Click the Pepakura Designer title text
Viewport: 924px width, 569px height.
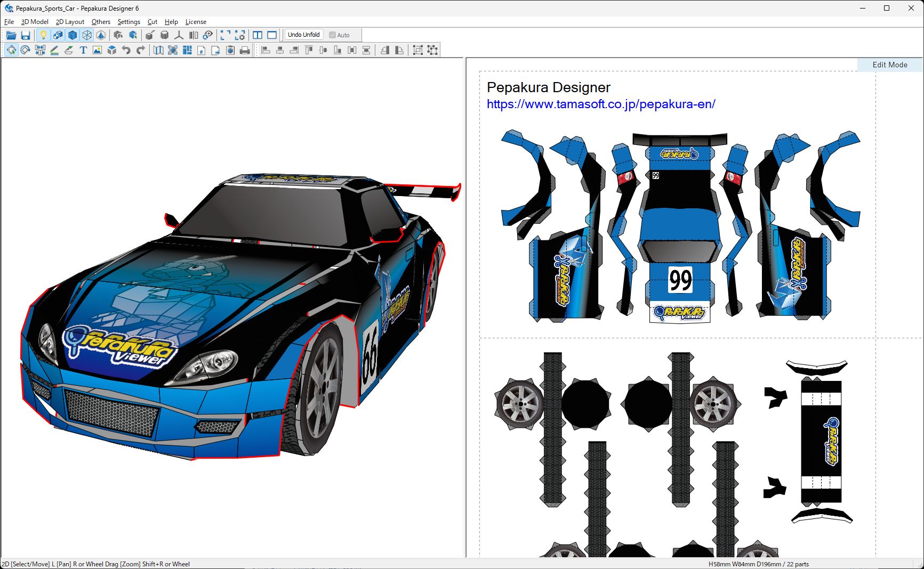549,87
